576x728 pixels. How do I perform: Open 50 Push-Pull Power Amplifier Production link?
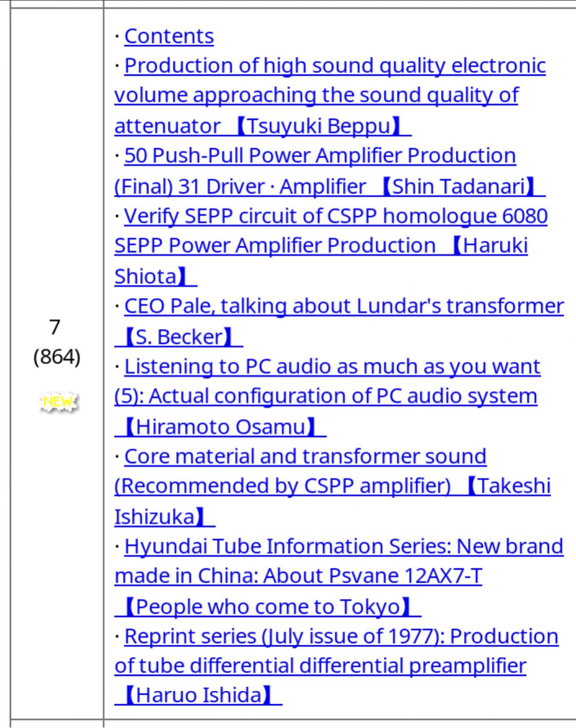pyautogui.click(x=320, y=156)
